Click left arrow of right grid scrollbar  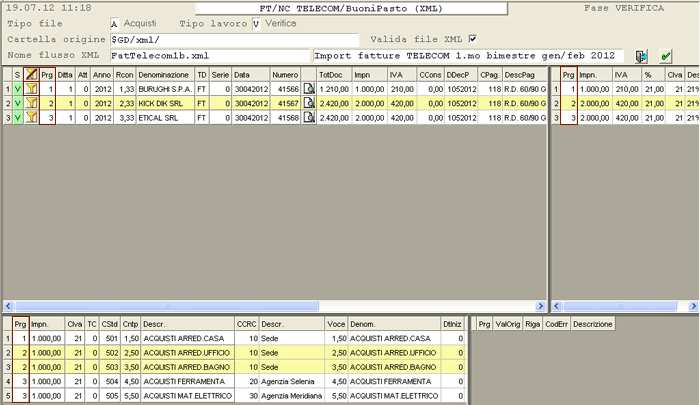coord(556,306)
